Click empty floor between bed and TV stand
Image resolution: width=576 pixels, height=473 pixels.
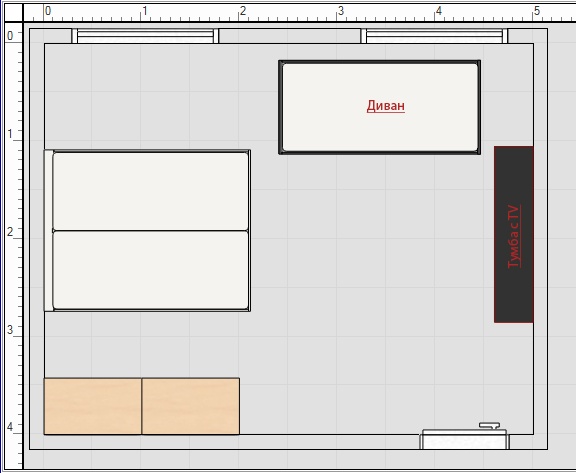pos(371,239)
